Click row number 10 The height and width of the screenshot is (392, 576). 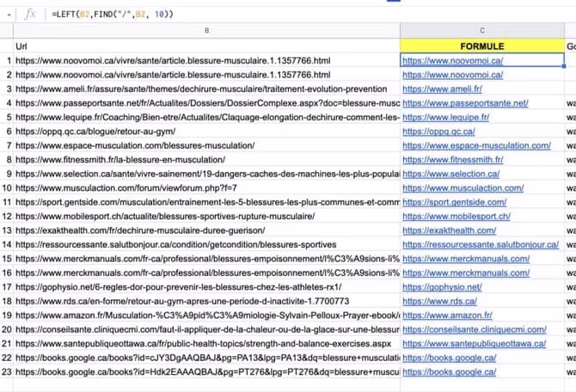pos(7,188)
